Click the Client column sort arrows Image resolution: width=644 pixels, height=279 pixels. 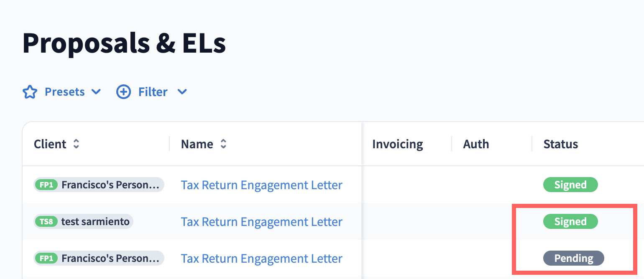[x=76, y=144]
